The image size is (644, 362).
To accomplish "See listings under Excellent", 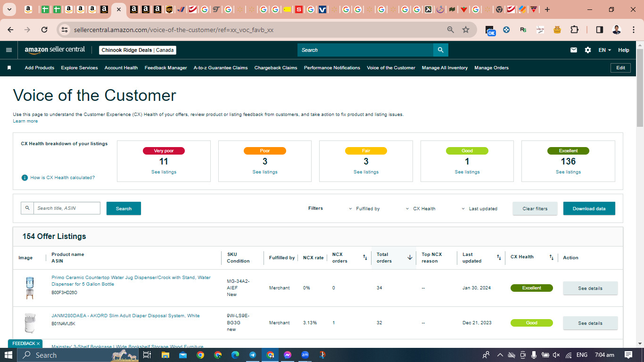I will coord(568,172).
